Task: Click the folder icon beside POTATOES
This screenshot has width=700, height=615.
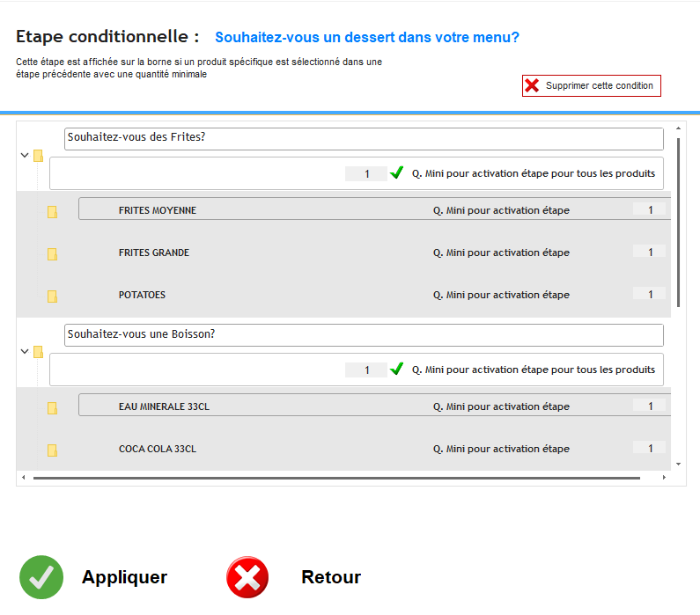Action: click(52, 296)
